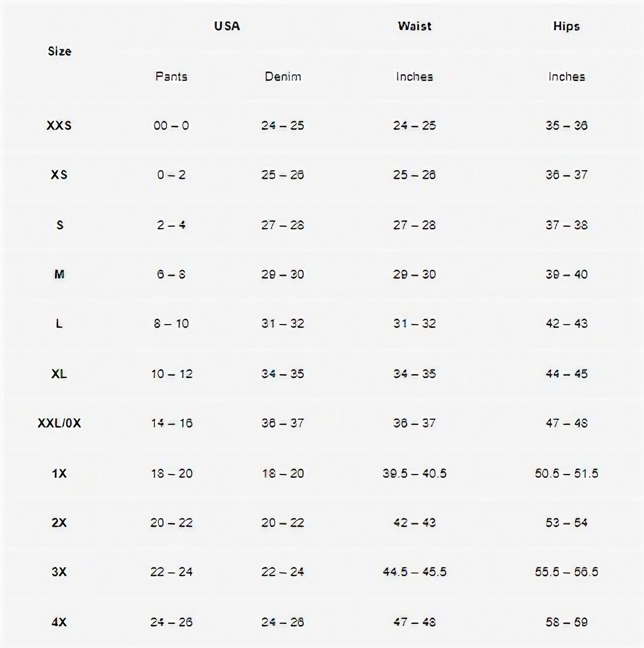Click the 8 – 10 pants cell
This screenshot has height=648, width=644.
pyautogui.click(x=171, y=324)
